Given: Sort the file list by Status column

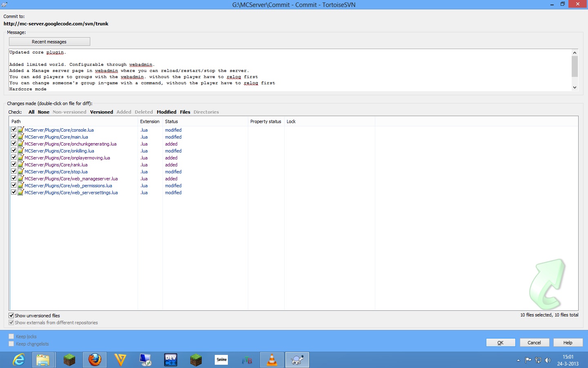Looking at the screenshot, I should pyautogui.click(x=171, y=121).
